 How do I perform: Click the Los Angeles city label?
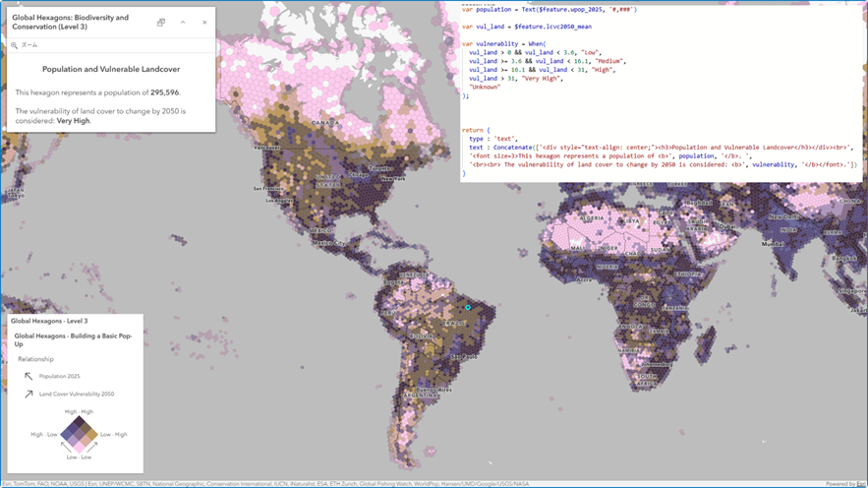[279, 201]
